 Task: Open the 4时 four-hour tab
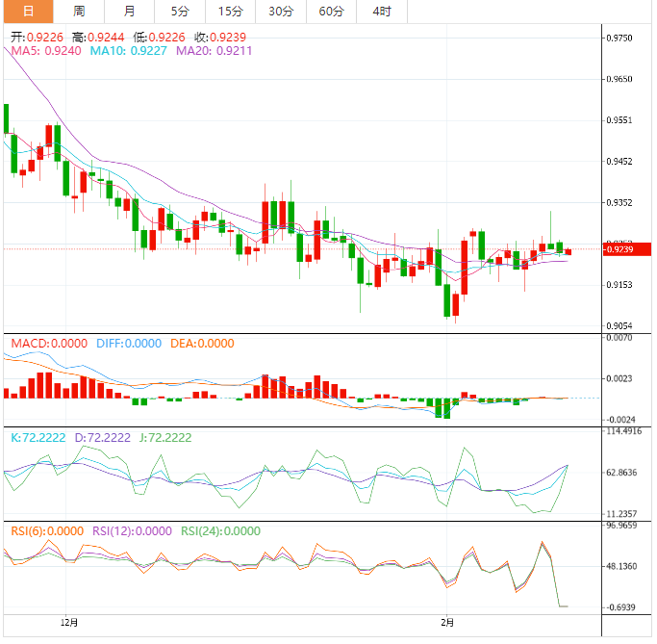coord(381,12)
